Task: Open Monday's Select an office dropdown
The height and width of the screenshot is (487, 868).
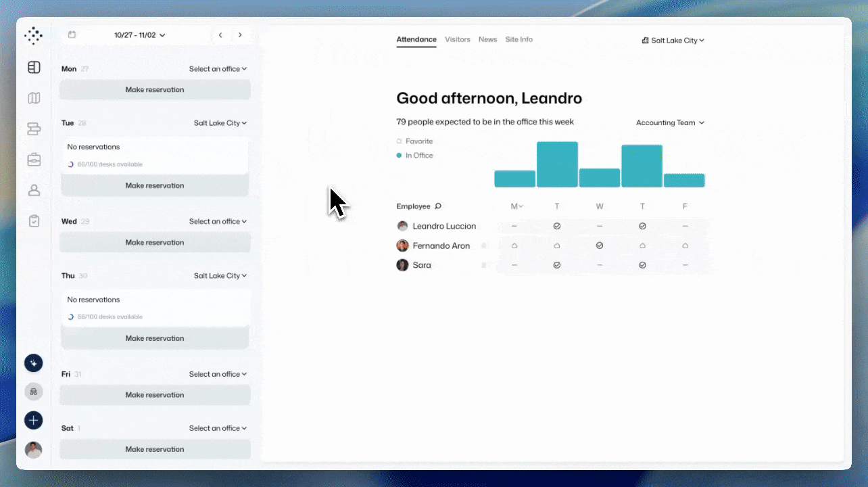Action: tap(218, 69)
